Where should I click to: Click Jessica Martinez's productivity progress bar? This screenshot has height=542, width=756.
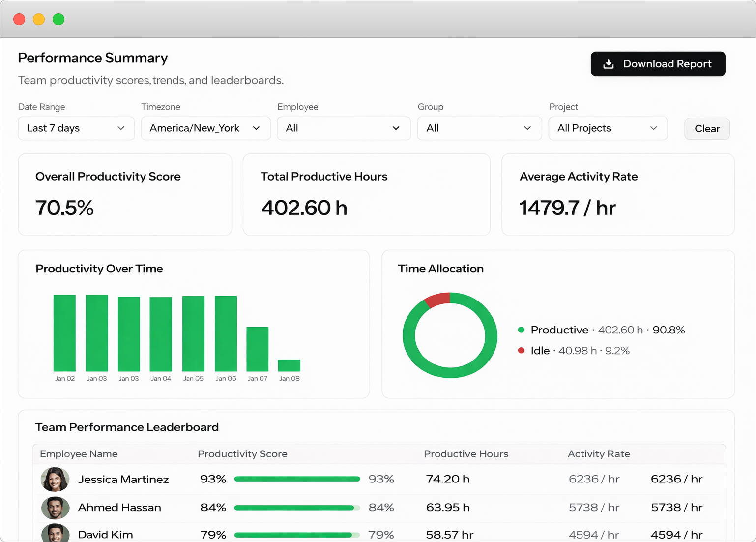point(297,479)
